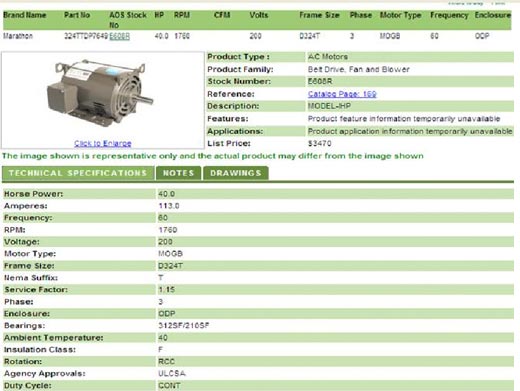Click the Frame Size column header
The width and height of the screenshot is (520, 391).
tap(319, 15)
